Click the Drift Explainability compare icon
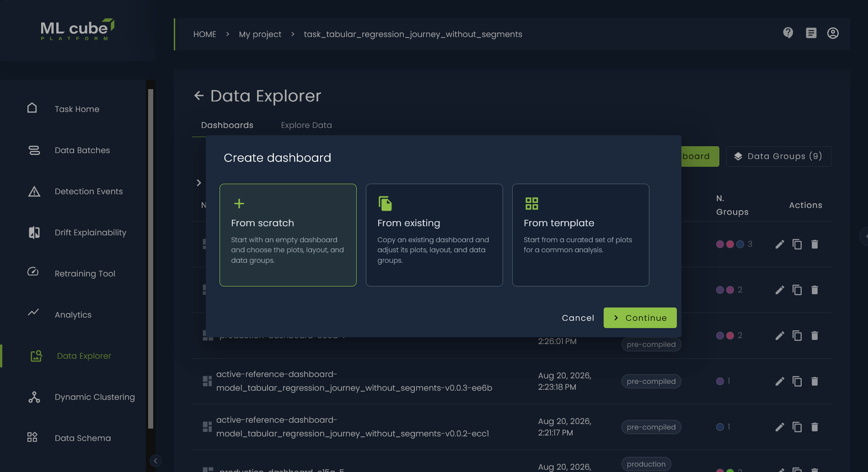The image size is (868, 472). coord(34,233)
